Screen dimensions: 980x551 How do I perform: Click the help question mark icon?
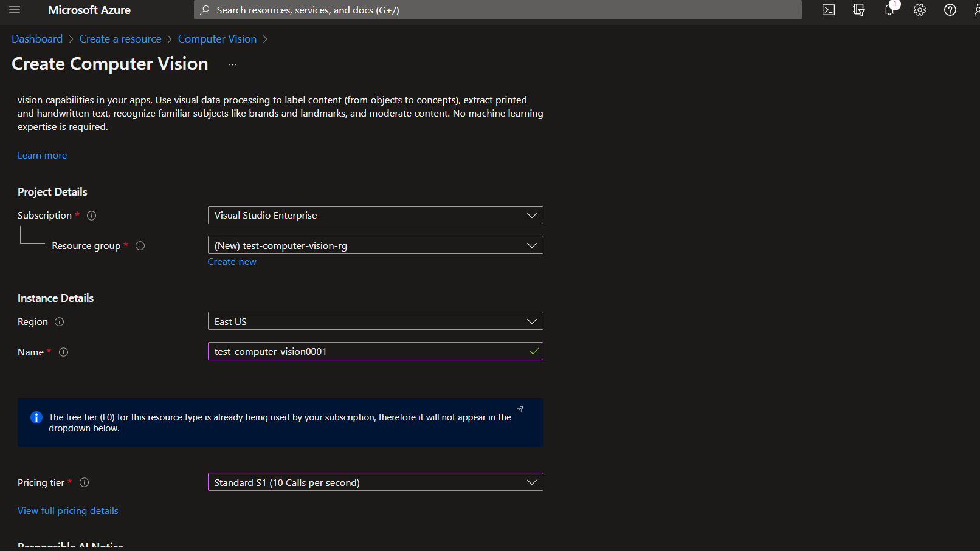click(x=950, y=10)
